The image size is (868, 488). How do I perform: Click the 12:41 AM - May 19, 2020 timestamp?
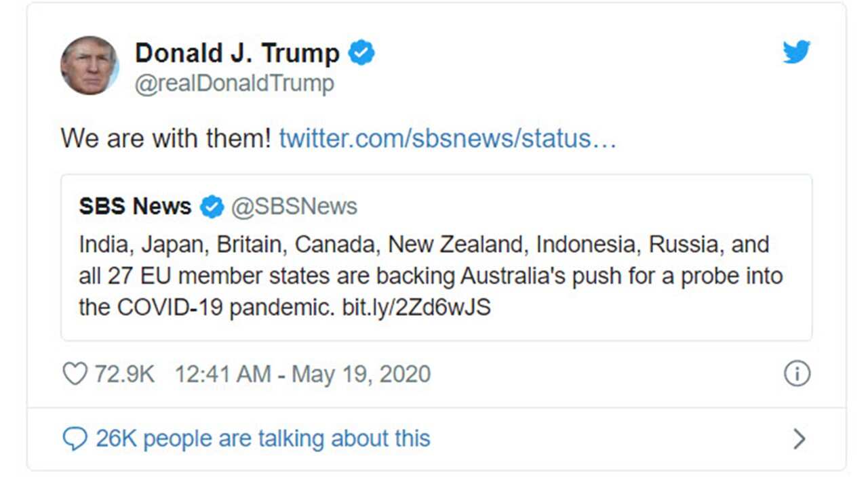tap(302, 374)
